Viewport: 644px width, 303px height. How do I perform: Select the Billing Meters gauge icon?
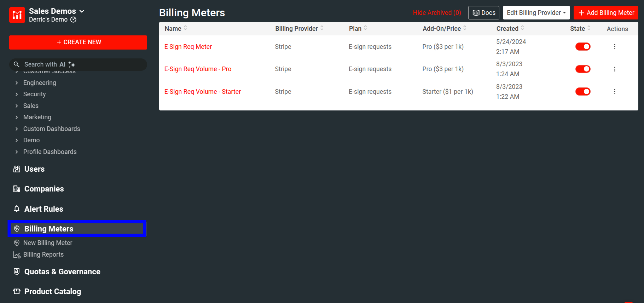pos(17,229)
